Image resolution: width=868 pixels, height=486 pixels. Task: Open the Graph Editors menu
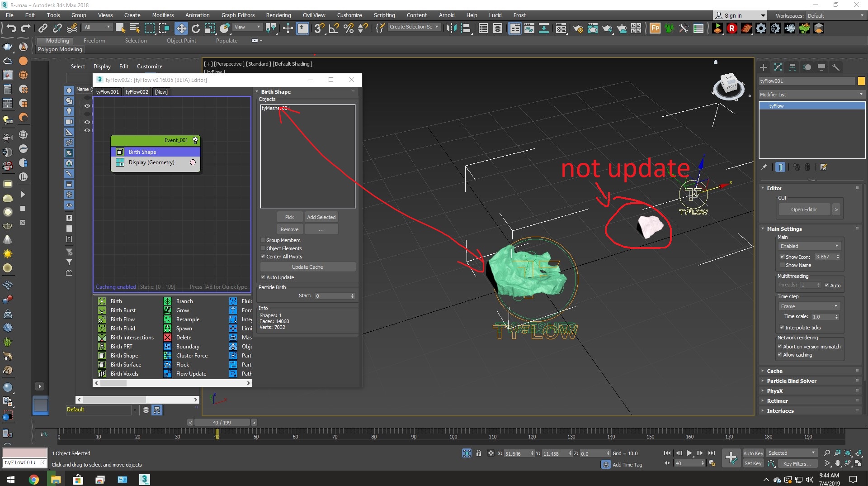(x=238, y=15)
